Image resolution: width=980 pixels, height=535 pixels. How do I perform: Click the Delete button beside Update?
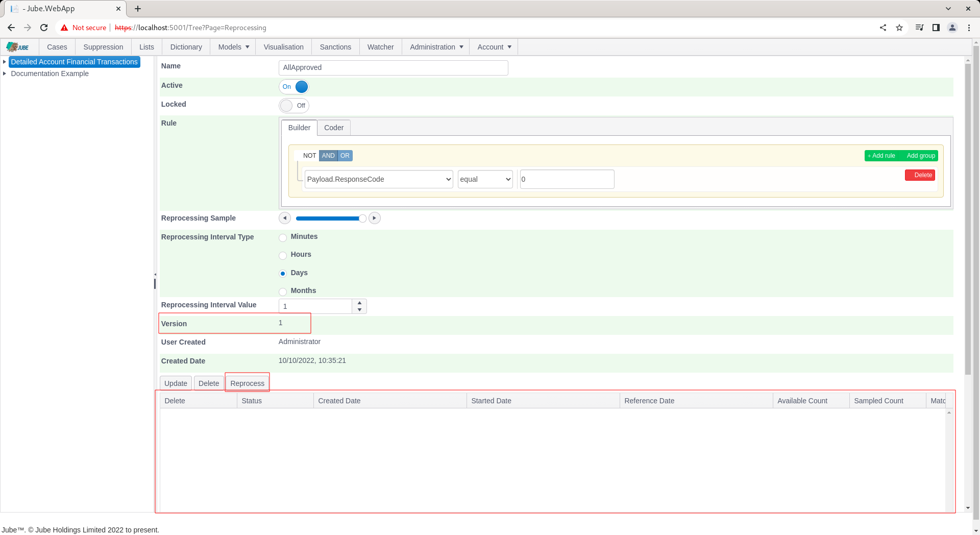(x=209, y=383)
